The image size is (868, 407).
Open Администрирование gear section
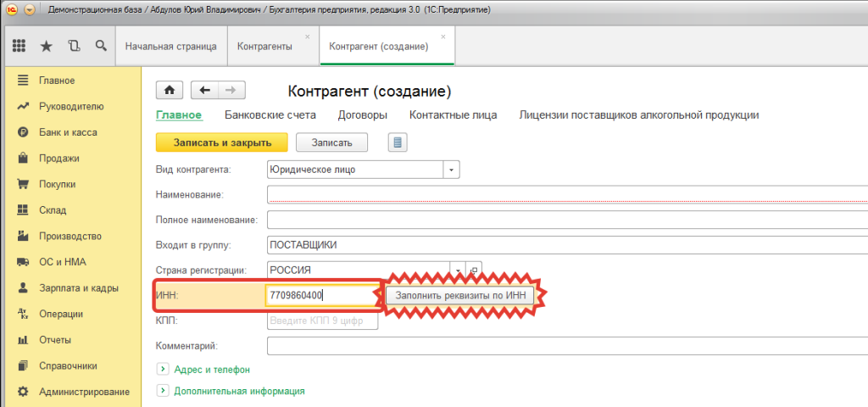tap(74, 392)
